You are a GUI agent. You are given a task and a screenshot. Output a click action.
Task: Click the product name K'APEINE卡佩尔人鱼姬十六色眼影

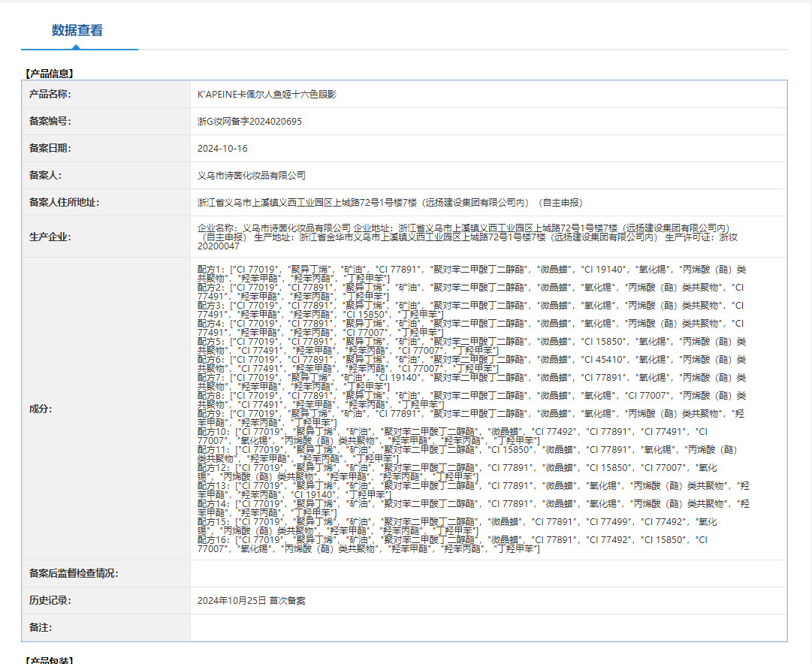point(267,94)
